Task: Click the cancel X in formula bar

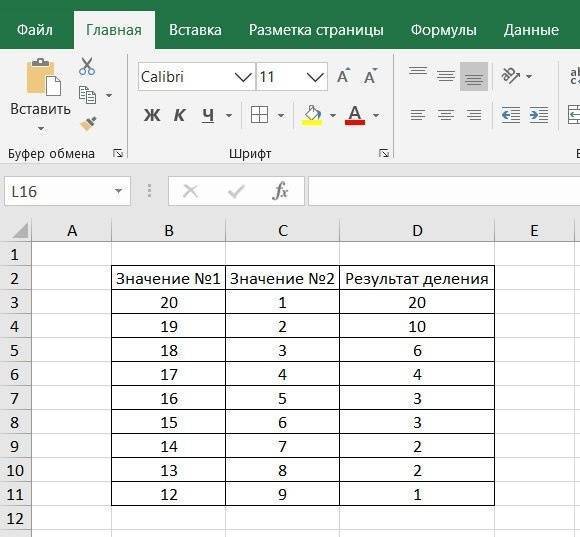Action: (190, 191)
